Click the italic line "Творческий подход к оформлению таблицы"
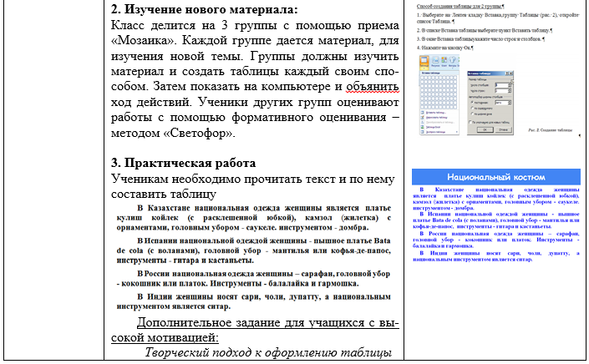Screen dimensions: 589x364 pos(268,353)
